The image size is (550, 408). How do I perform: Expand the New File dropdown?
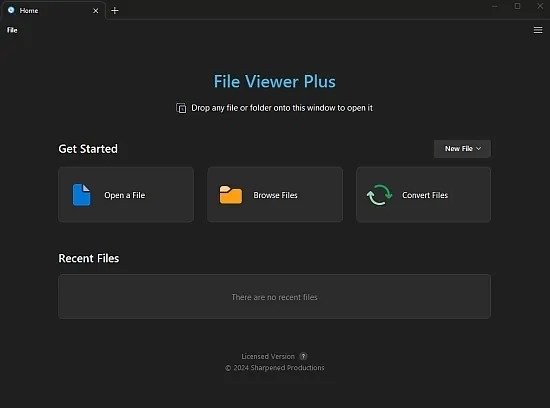(x=462, y=149)
